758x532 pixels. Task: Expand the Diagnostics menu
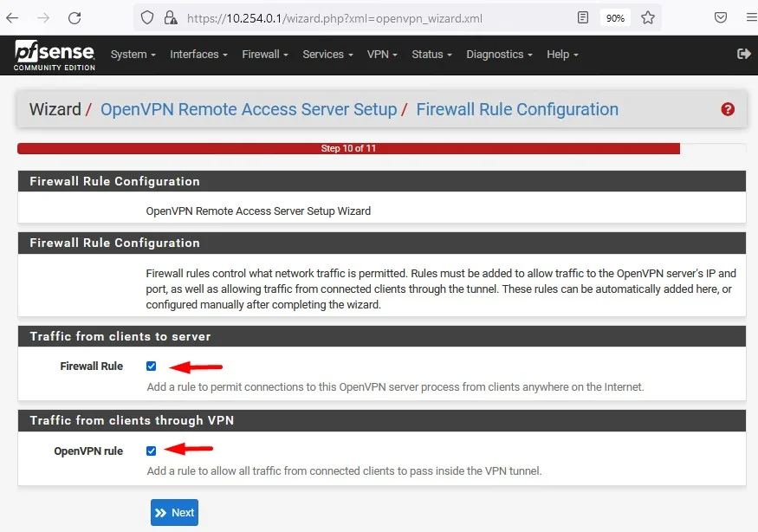tap(499, 55)
